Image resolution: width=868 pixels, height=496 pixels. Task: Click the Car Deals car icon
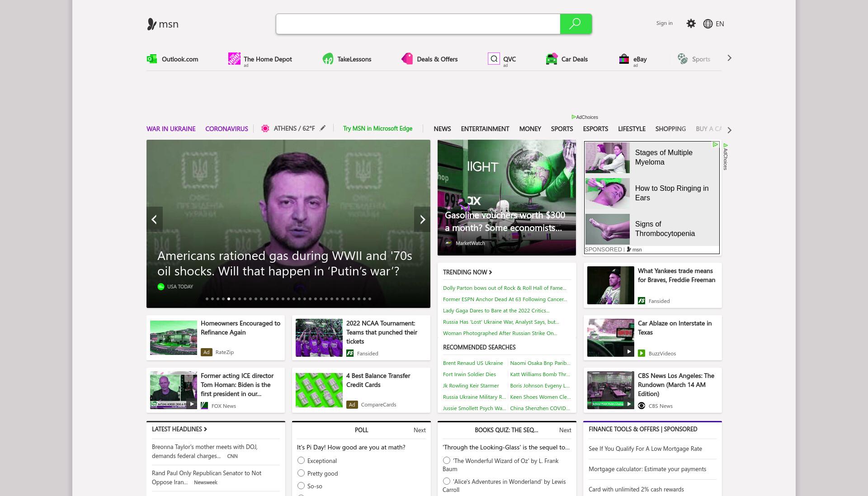pyautogui.click(x=552, y=59)
